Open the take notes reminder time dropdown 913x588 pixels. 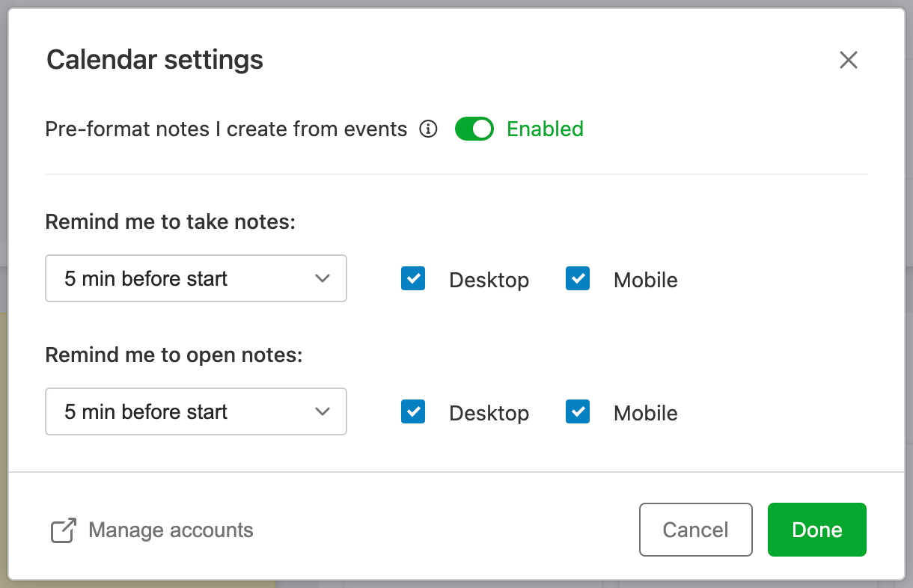(195, 279)
